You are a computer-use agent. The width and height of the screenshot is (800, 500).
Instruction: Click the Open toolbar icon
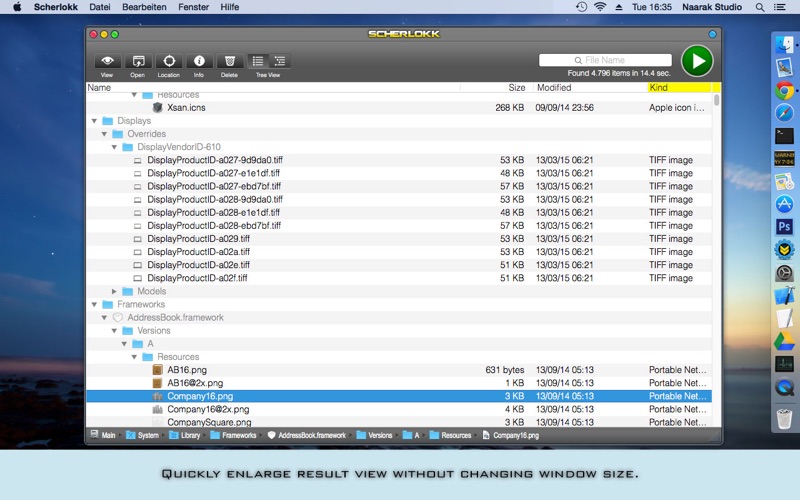(138, 61)
